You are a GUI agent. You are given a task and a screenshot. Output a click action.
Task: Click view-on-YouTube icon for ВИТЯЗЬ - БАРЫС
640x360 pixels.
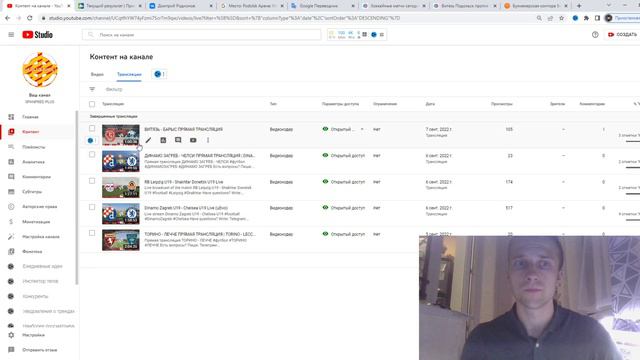pyautogui.click(x=193, y=140)
